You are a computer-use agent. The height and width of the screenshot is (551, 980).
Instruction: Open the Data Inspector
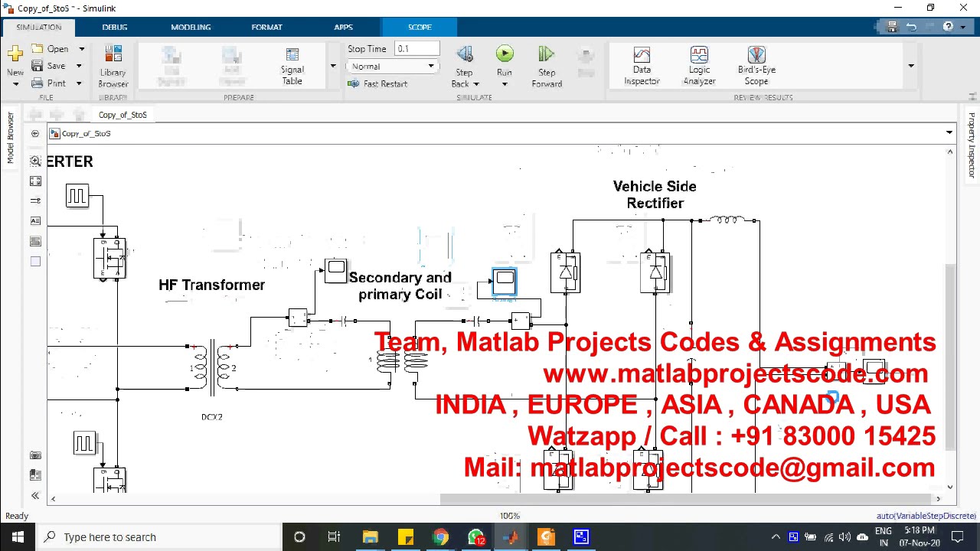(642, 66)
